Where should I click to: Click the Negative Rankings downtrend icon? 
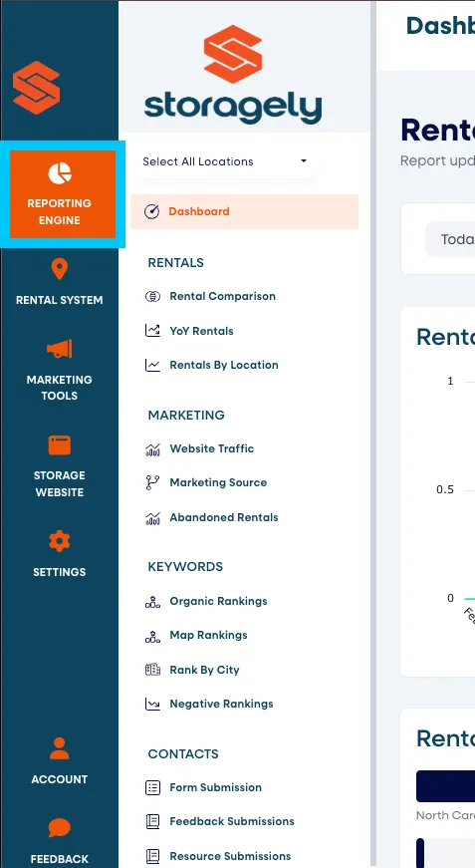tap(152, 705)
